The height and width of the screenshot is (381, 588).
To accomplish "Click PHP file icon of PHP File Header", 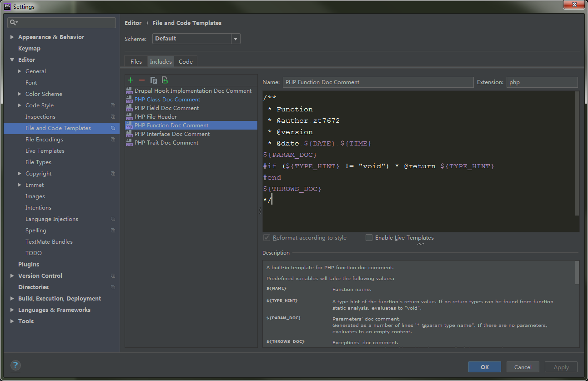I will click(x=129, y=117).
